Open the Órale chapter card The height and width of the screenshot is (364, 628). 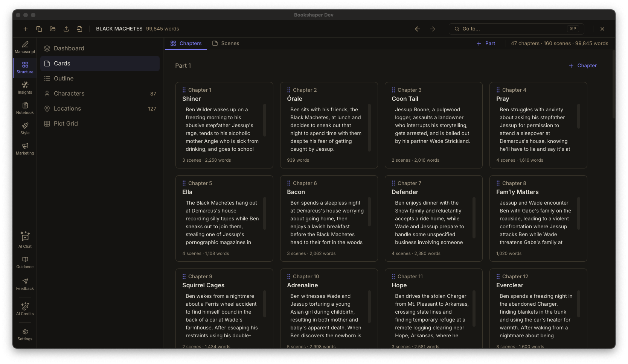pyautogui.click(x=329, y=125)
